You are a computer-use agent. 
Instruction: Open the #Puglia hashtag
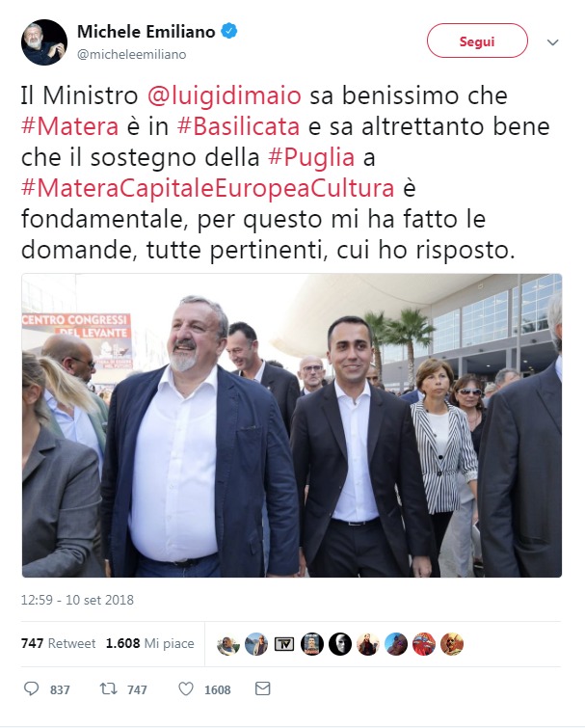[x=311, y=157]
